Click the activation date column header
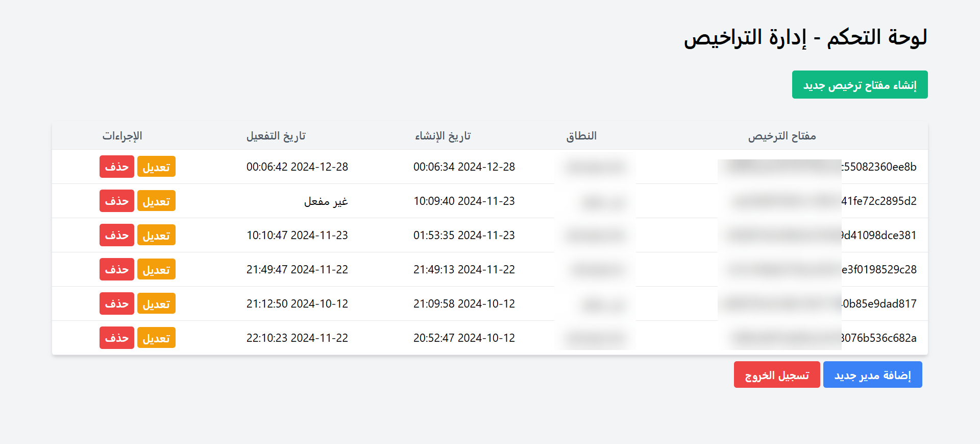Viewport: 980px width, 444px height. [x=276, y=136]
